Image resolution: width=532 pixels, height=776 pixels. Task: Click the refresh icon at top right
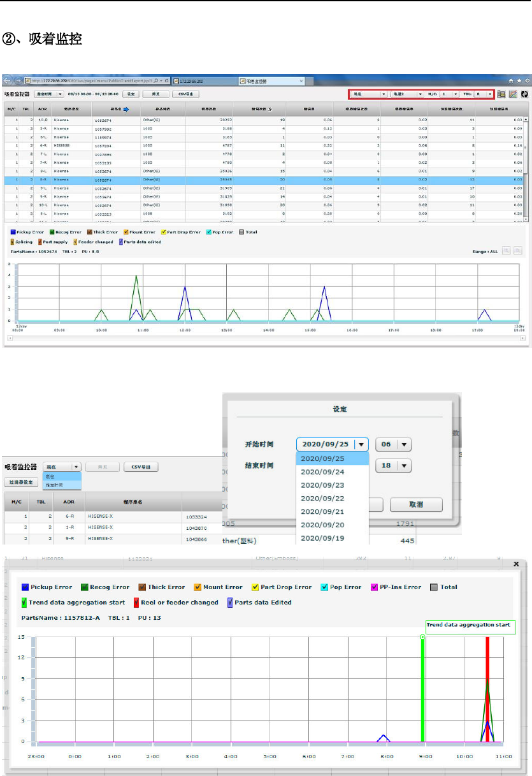point(524,94)
